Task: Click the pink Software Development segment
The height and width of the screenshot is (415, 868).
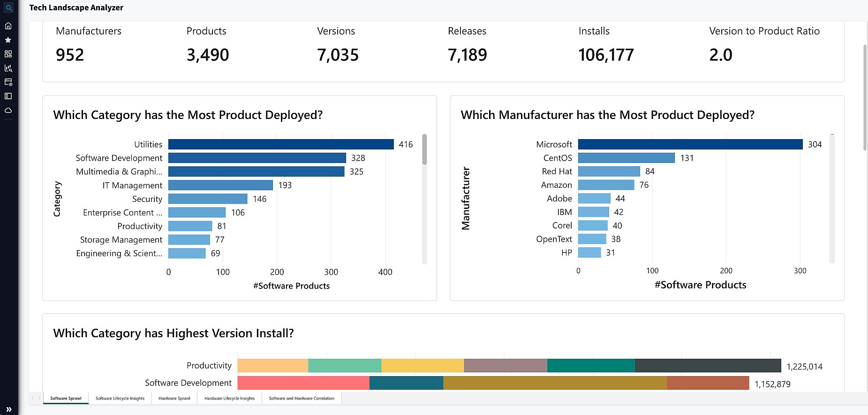Action: [x=303, y=383]
